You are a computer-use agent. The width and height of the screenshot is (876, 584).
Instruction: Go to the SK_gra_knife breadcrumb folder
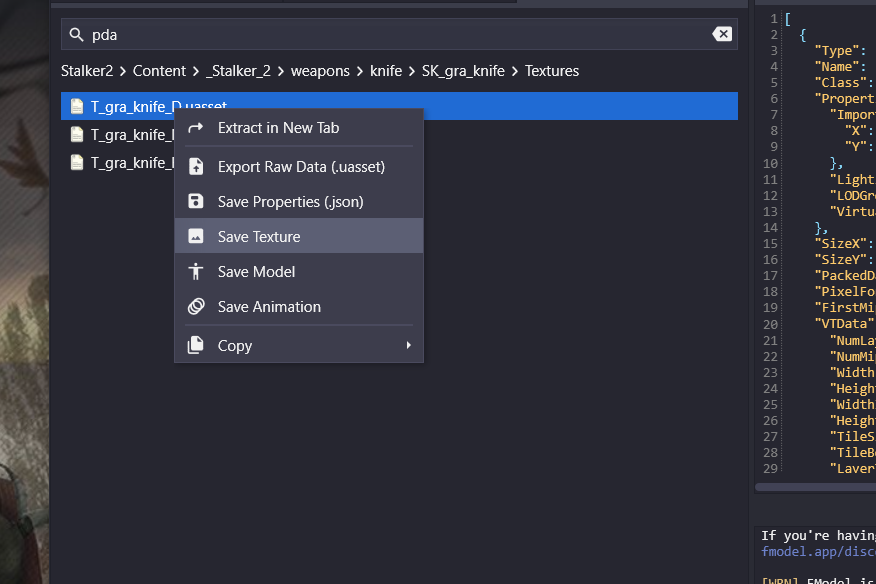point(463,71)
